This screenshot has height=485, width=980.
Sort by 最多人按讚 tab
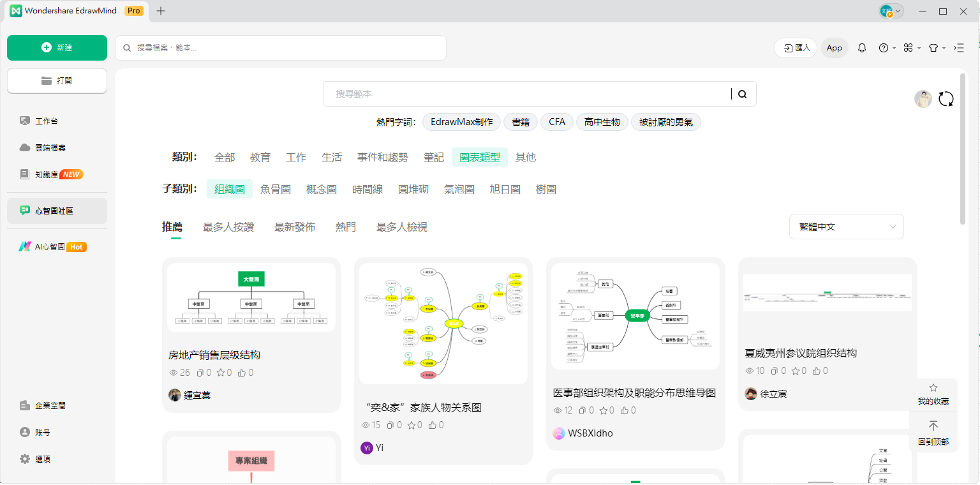click(x=228, y=227)
